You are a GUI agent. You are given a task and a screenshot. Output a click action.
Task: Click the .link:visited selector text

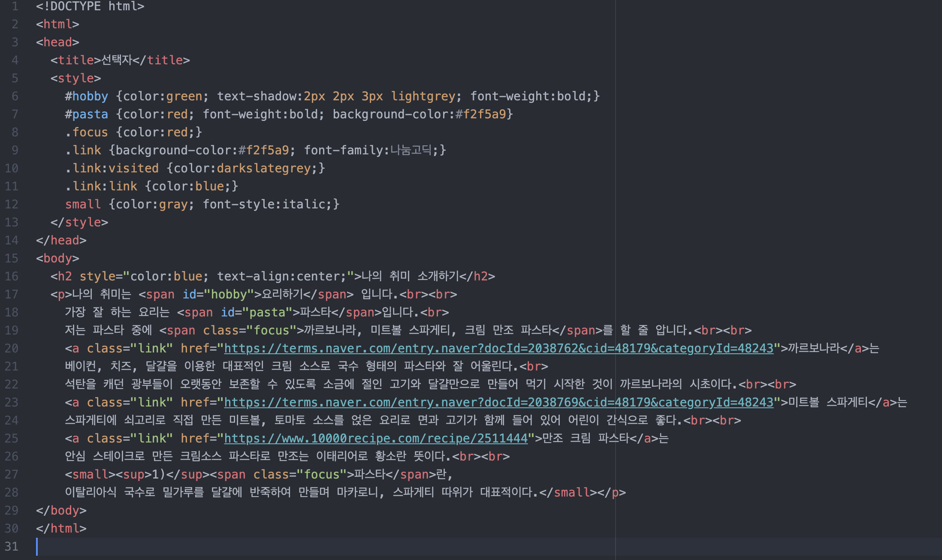(x=112, y=168)
